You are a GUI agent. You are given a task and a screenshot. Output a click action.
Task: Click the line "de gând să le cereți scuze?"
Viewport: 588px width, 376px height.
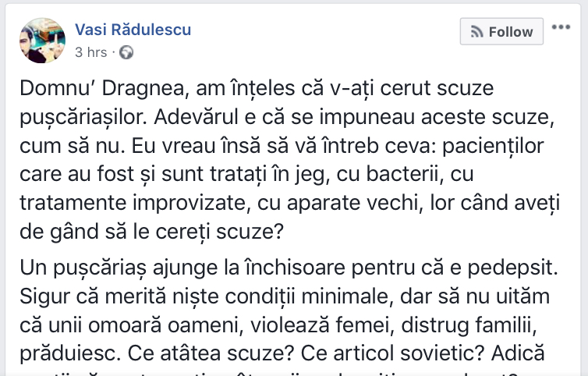[x=151, y=232]
